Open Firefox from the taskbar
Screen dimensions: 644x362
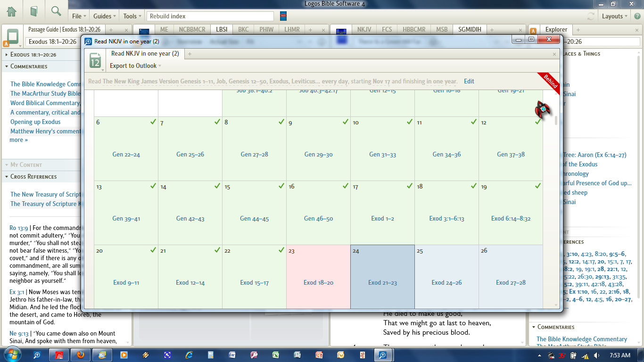pos(81,355)
